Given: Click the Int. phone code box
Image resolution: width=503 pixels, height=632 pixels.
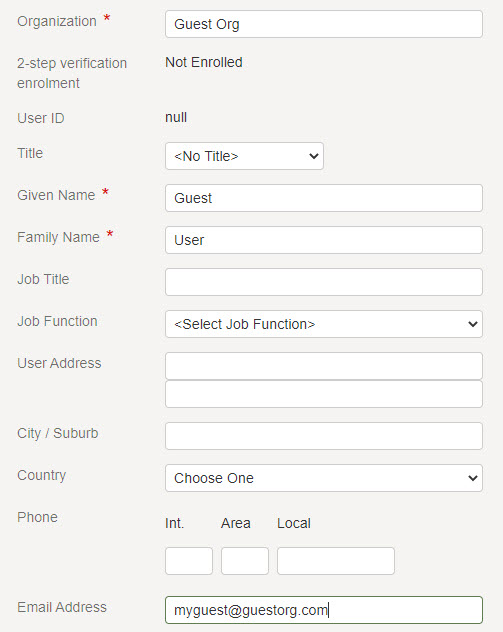Looking at the screenshot, I should (189, 561).
